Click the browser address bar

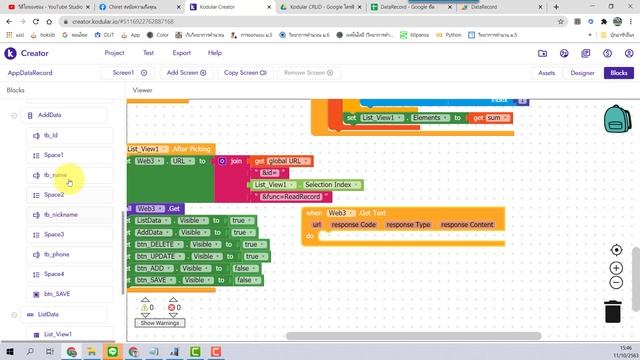[310, 21]
